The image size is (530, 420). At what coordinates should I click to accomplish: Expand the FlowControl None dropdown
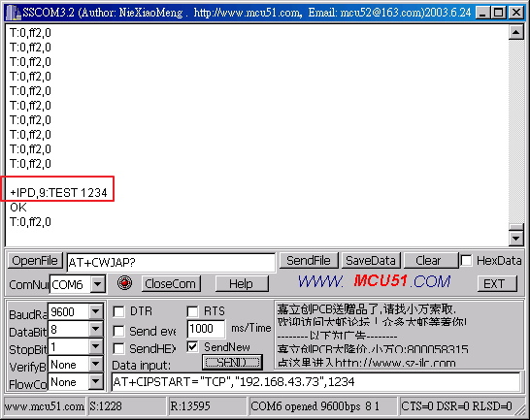pos(96,381)
